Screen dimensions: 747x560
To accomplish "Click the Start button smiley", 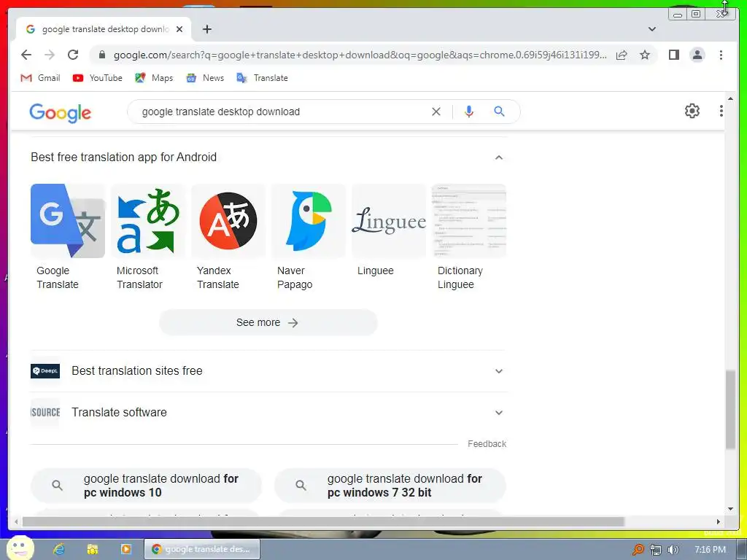I will (x=20, y=548).
